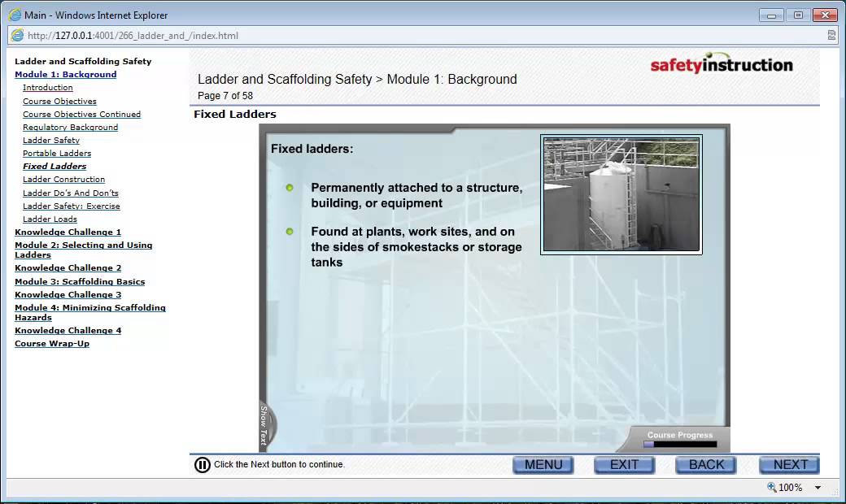
Task: Click the 'Fixed ladders:' slide title
Action: (x=312, y=149)
